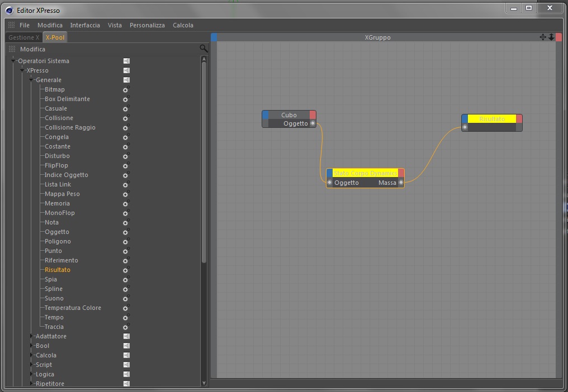568x392 pixels.
Task: Click the gear icon next to Bitmap
Action: coord(126,89)
